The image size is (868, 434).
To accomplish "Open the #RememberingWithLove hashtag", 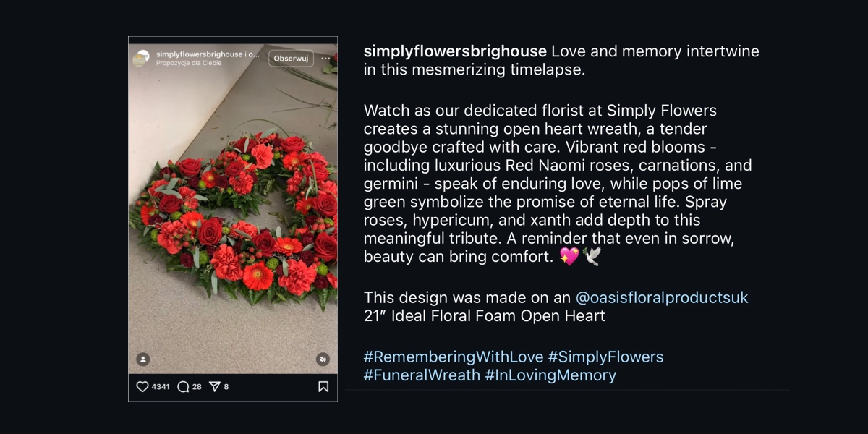I will (x=453, y=357).
